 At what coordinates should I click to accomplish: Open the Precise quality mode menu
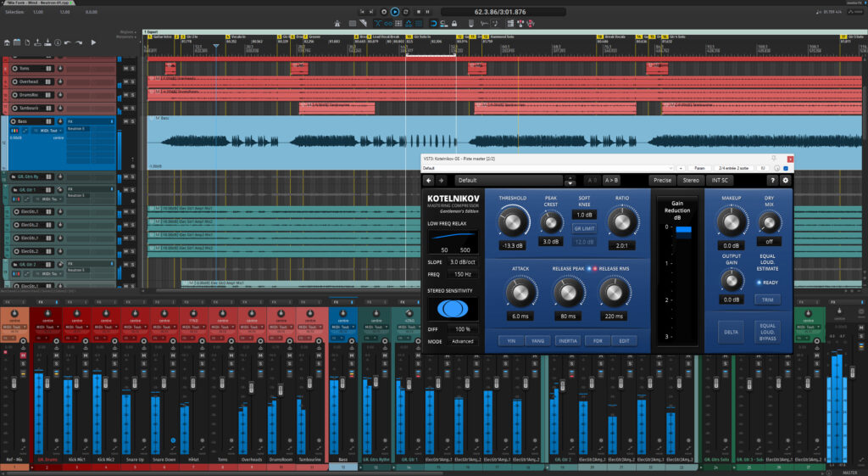coord(662,180)
